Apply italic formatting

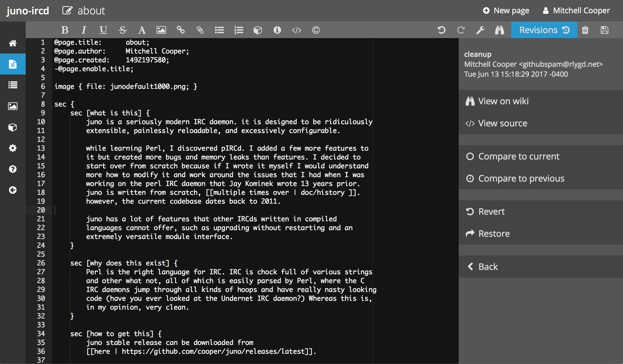84,30
